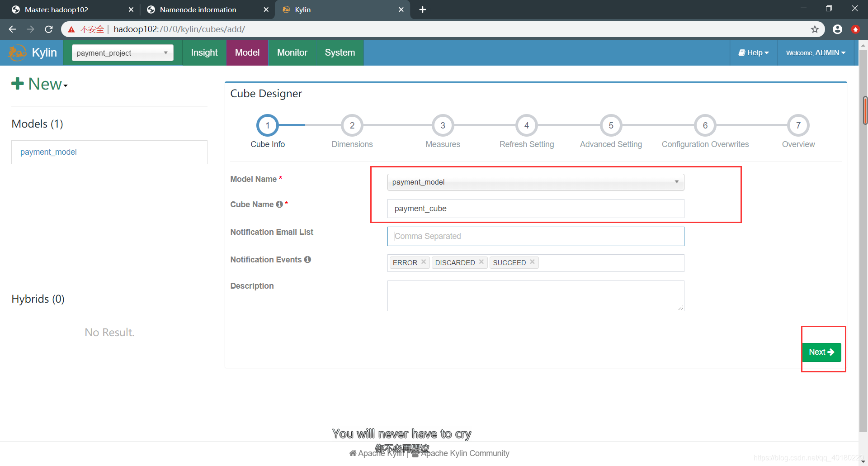
Task: Click the Hybrids (0) heading
Action: 38,299
